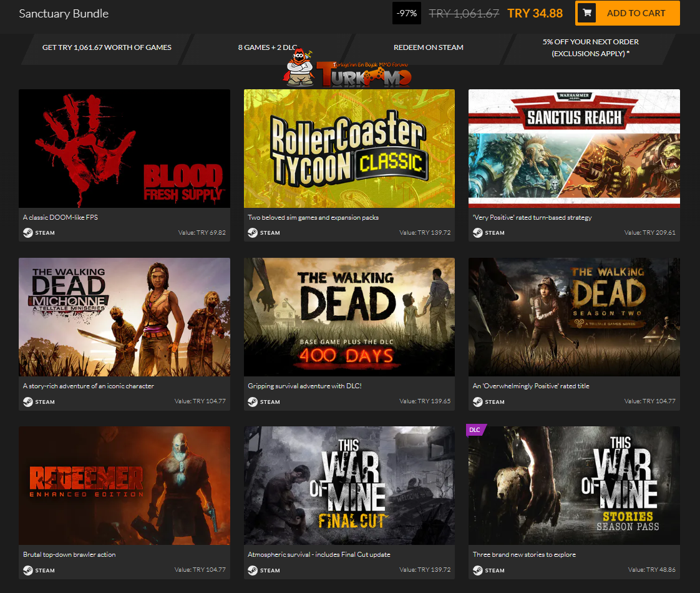Viewport: 700px width, 593px height.
Task: Click the Steam icon under RollerCoaster Tycoon Classic
Action: (x=252, y=232)
